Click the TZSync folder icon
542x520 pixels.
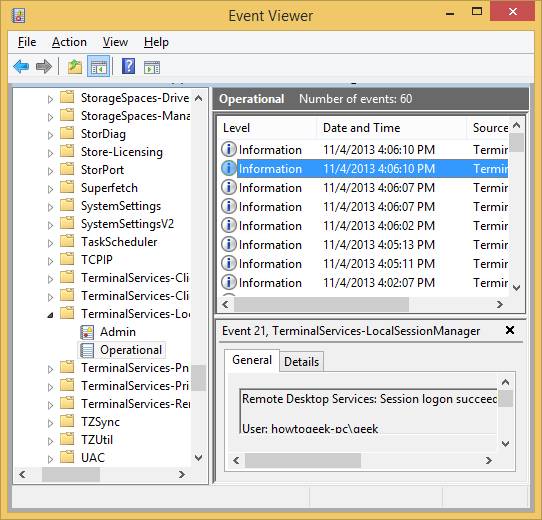point(67,421)
